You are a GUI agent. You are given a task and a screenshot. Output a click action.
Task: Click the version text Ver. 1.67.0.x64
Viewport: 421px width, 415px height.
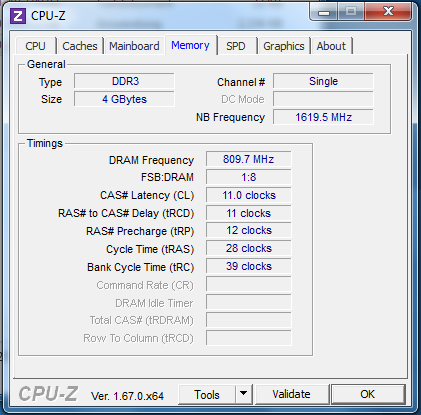(x=127, y=396)
